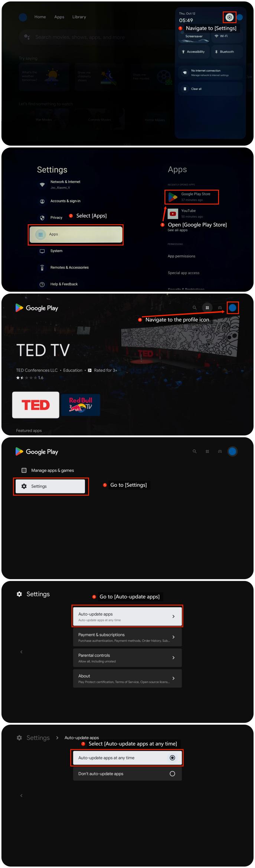Select Bluetooth tile in quick panel
The image size is (255, 868).
click(x=227, y=52)
